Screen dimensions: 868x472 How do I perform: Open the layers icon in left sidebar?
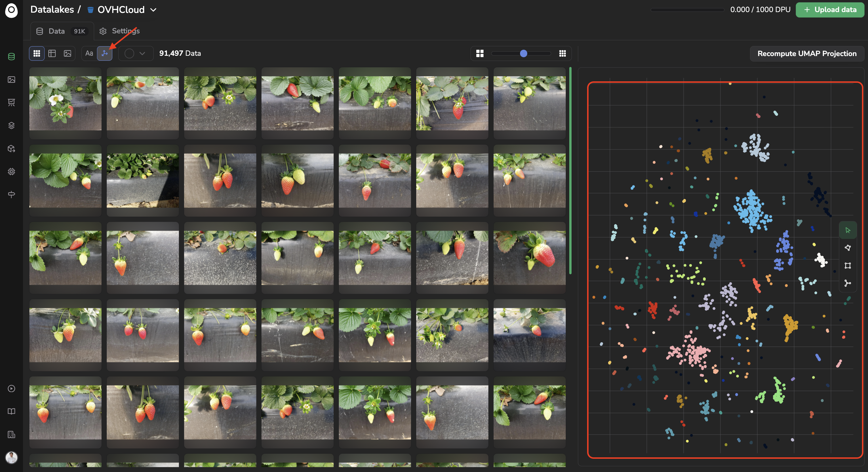click(12, 126)
